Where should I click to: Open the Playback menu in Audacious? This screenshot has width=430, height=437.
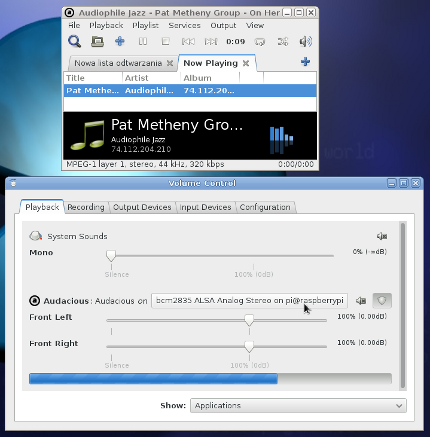point(106,25)
